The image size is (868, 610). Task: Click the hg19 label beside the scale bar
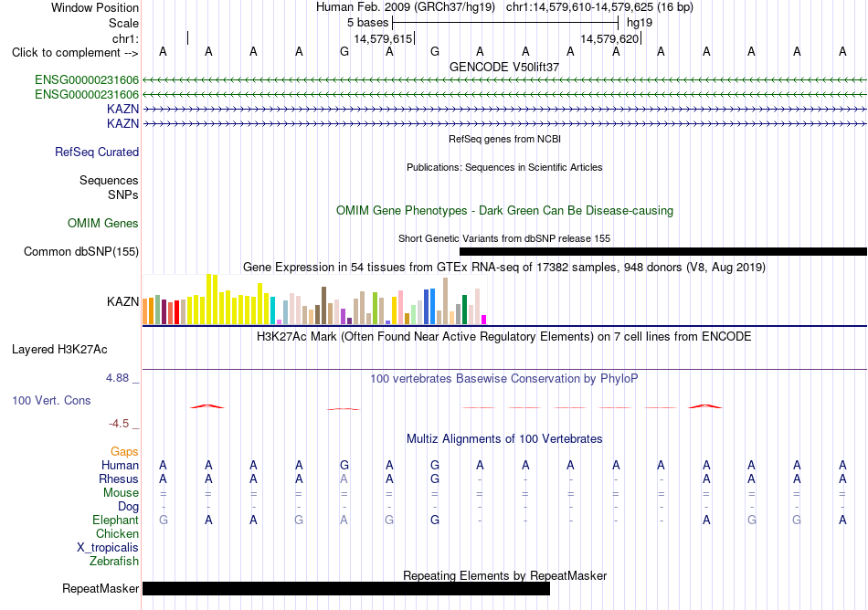[x=640, y=23]
